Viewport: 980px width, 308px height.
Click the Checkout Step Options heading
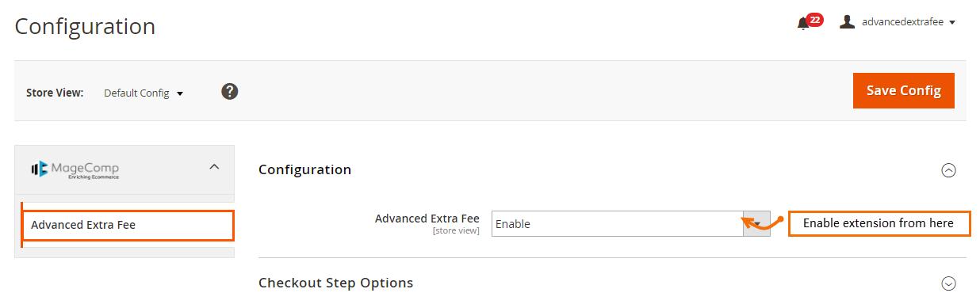(335, 283)
